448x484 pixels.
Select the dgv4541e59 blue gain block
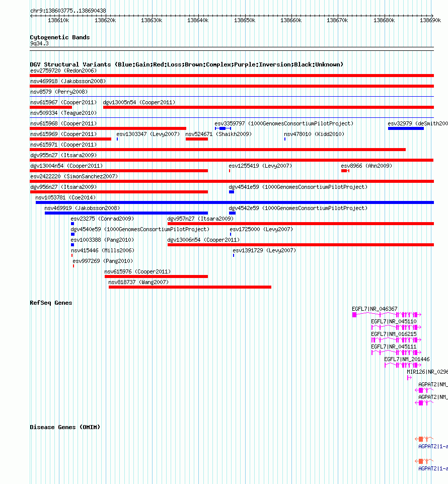tap(232, 192)
